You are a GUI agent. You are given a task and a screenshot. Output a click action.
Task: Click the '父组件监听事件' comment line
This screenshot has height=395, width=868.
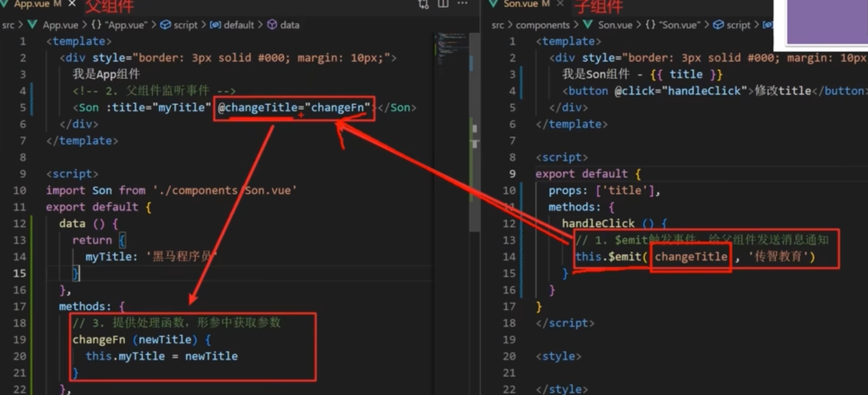[x=154, y=91]
